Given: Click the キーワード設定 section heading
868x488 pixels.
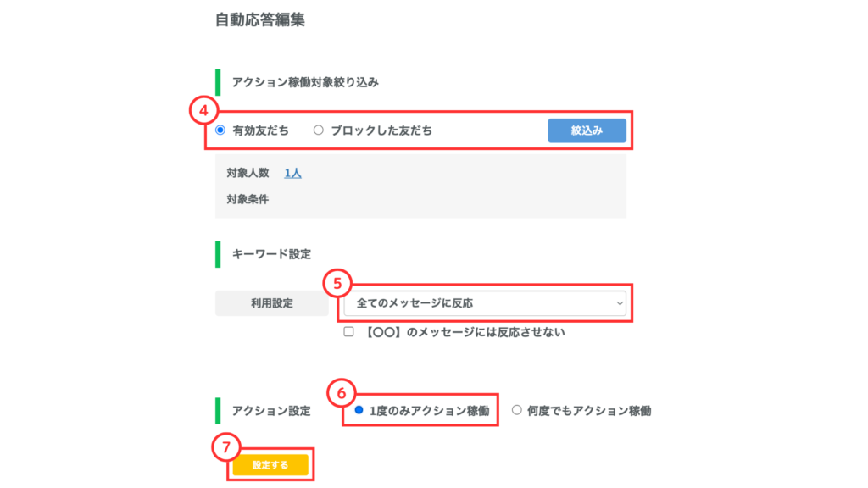Looking at the screenshot, I should [x=271, y=253].
